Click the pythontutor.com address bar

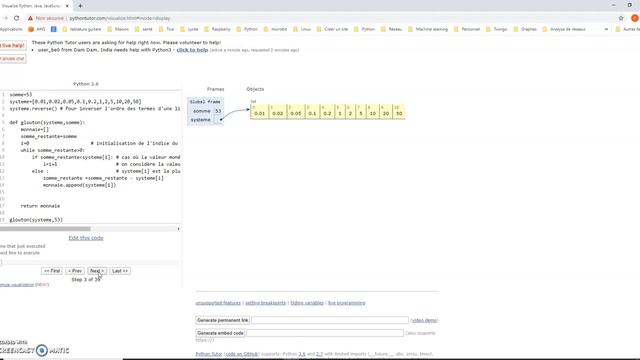pyautogui.click(x=120, y=18)
